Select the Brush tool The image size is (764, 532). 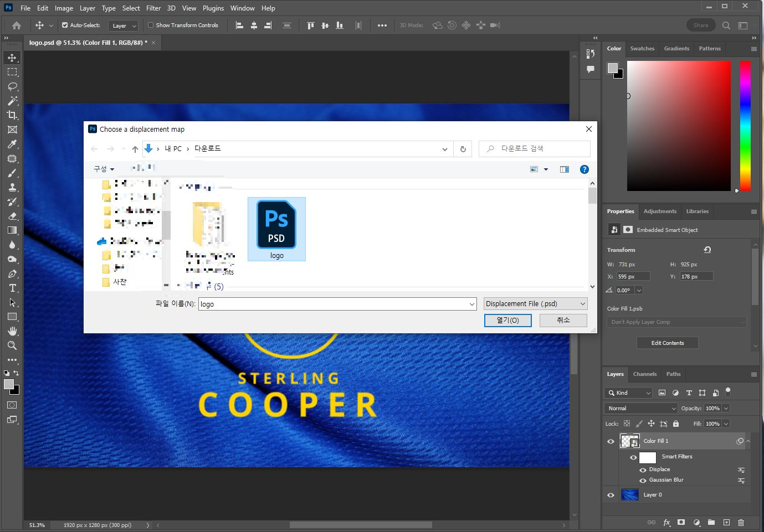click(12, 173)
